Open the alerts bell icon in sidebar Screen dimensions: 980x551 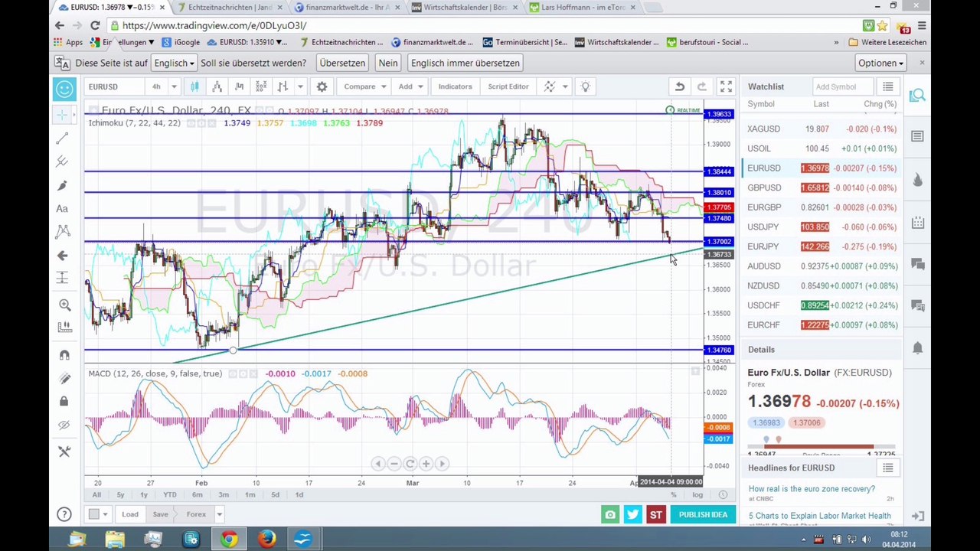(917, 349)
